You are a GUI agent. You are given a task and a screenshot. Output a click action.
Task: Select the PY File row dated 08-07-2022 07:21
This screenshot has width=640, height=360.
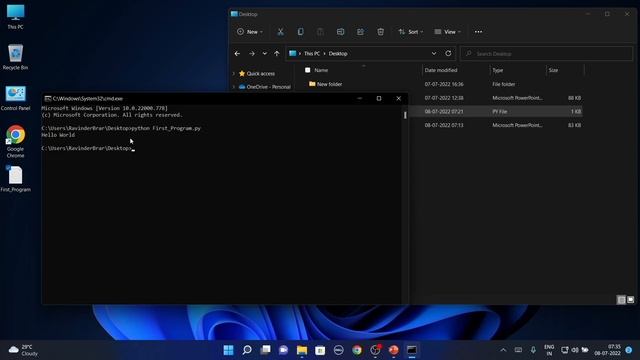coord(495,111)
